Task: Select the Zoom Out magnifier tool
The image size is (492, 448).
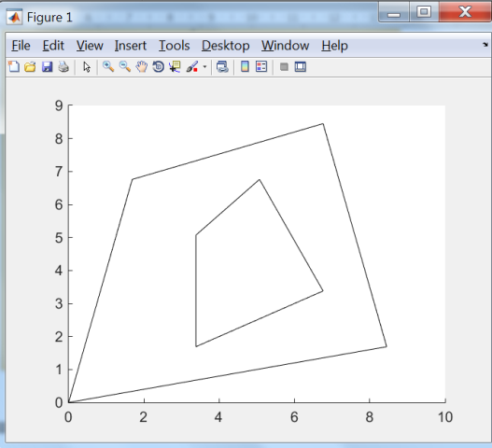Action: pos(125,67)
